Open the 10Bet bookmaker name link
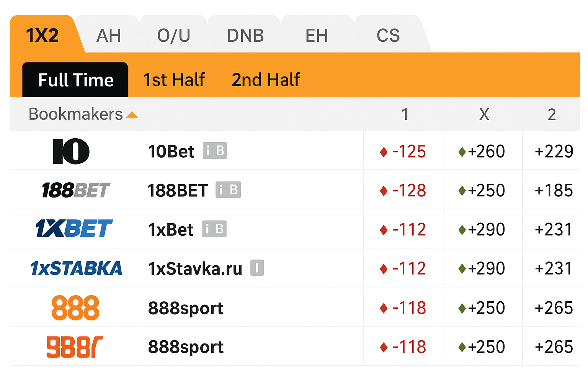Screen dimensions: 588x392 pos(171,152)
